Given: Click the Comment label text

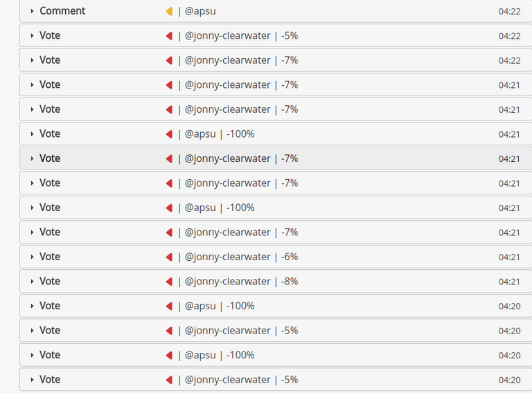Looking at the screenshot, I should (x=62, y=11).
